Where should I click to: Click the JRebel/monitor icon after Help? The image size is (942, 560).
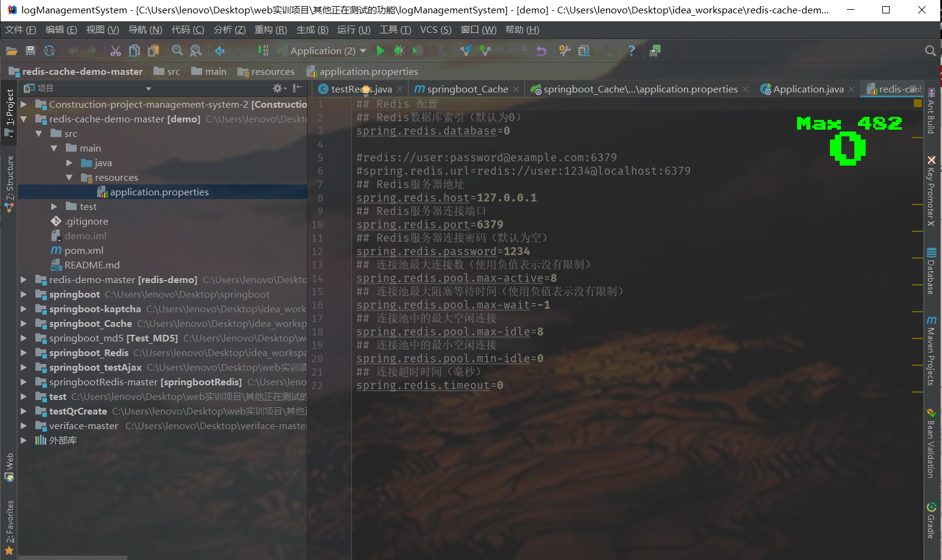pos(655,51)
